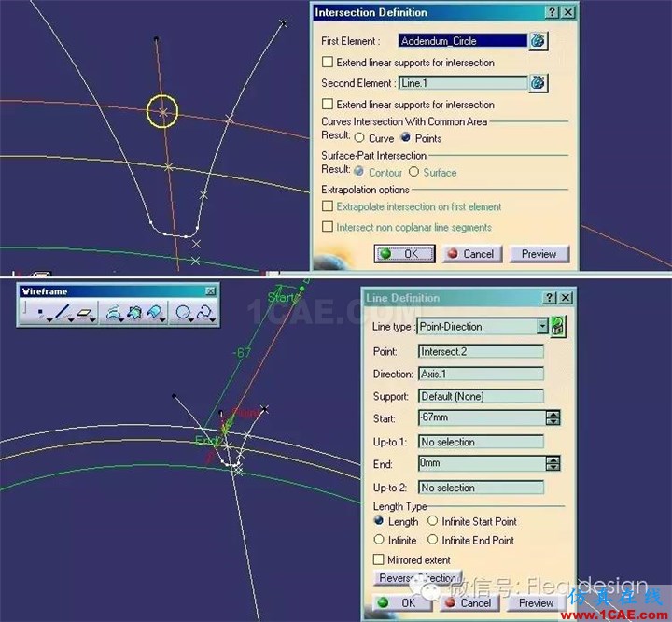Select the Spline tool in Wireframe toolbar
The height and width of the screenshot is (622, 672).
coord(204,312)
